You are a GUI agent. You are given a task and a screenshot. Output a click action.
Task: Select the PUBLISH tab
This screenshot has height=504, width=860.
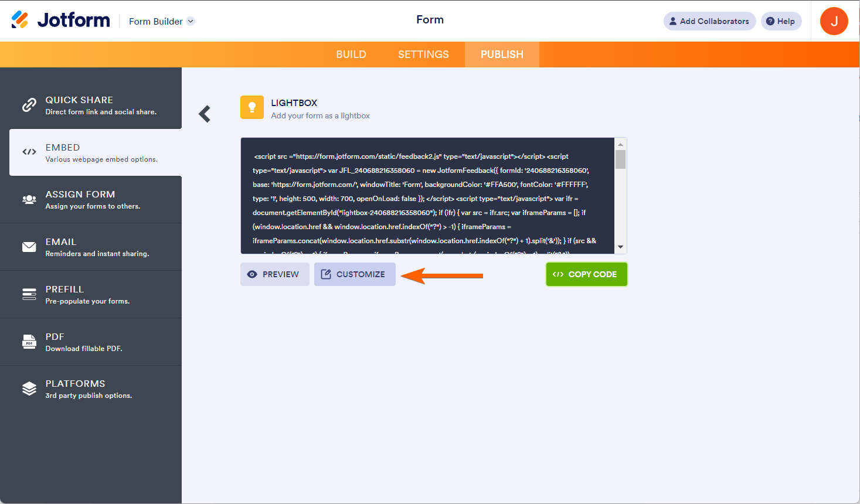tap(502, 55)
